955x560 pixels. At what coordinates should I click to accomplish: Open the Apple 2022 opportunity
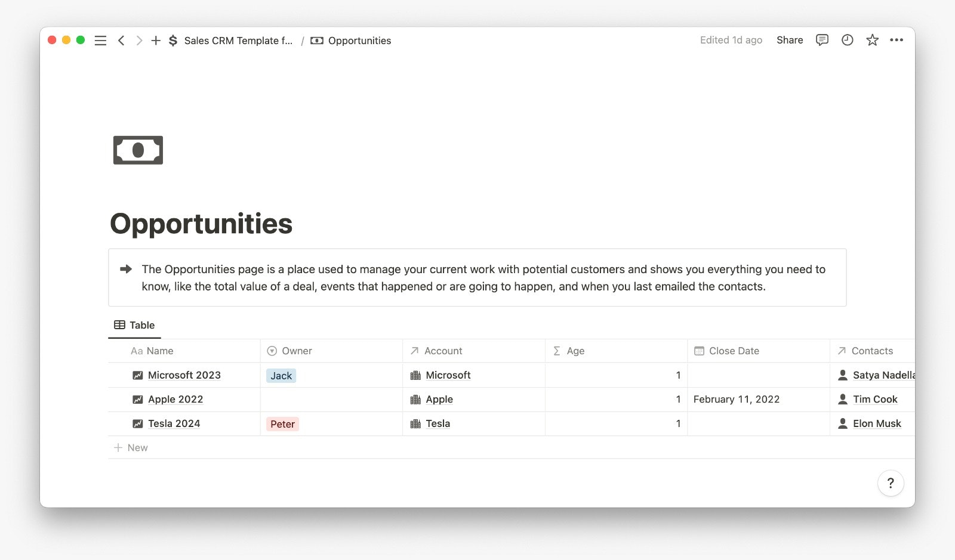tap(175, 400)
